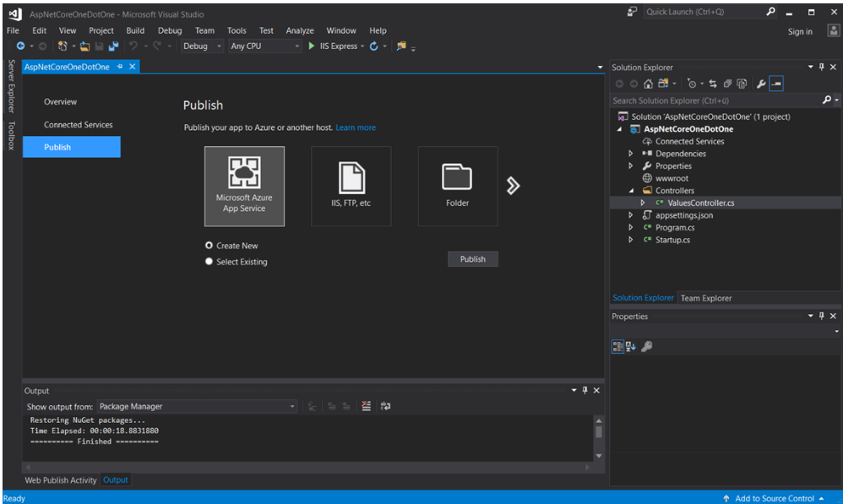Switch to the Team Explorer tab
843x504 pixels.
[x=706, y=298]
